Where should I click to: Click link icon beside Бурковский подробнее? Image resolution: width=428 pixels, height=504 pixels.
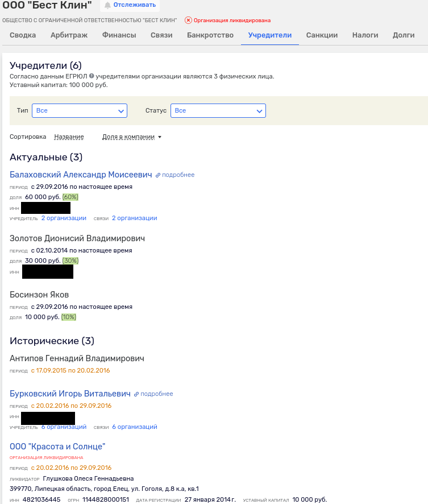tap(136, 394)
